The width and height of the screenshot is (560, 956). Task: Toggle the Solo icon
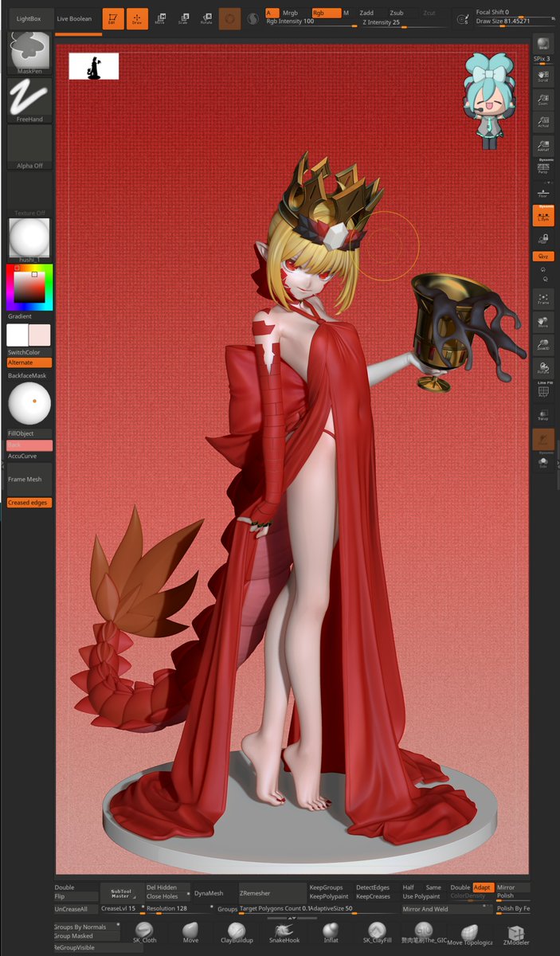coord(543,463)
